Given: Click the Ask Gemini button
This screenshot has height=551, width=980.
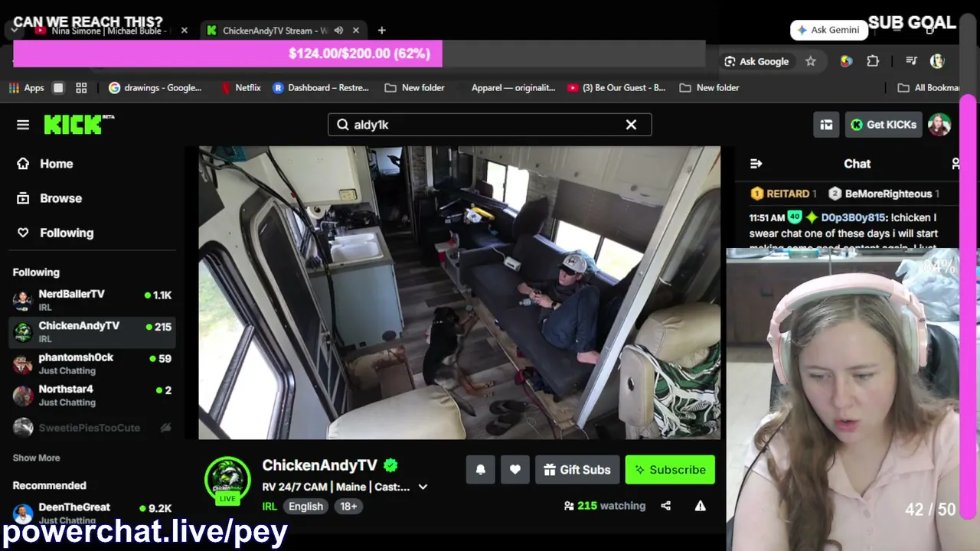Looking at the screenshot, I should tap(828, 30).
